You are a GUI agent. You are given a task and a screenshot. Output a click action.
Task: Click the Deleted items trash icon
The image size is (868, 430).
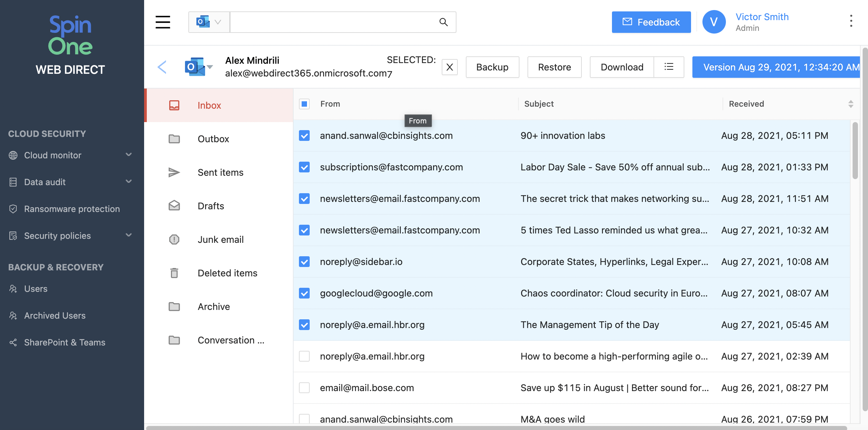pos(174,273)
